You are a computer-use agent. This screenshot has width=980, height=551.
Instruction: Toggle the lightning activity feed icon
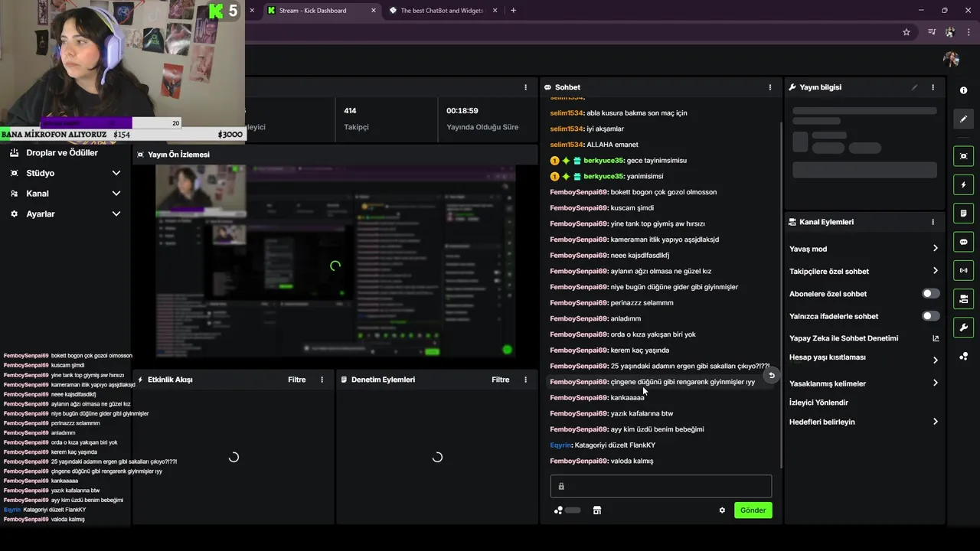[963, 184]
